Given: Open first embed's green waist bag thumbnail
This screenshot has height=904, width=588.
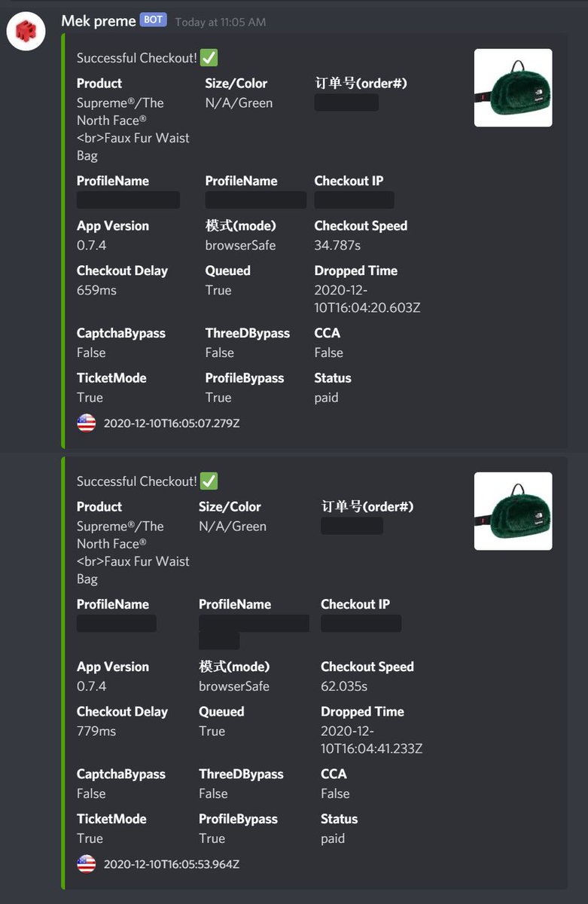Looking at the screenshot, I should [513, 87].
